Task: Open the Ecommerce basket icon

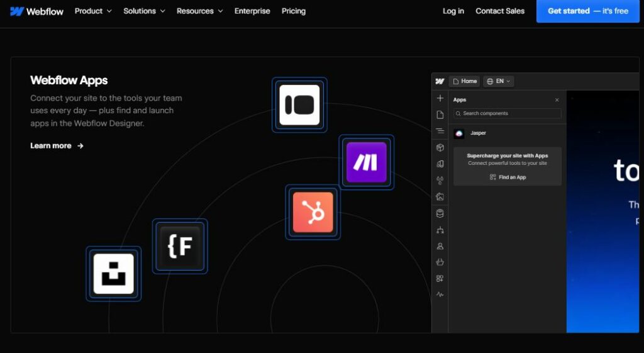Action: 440,262
